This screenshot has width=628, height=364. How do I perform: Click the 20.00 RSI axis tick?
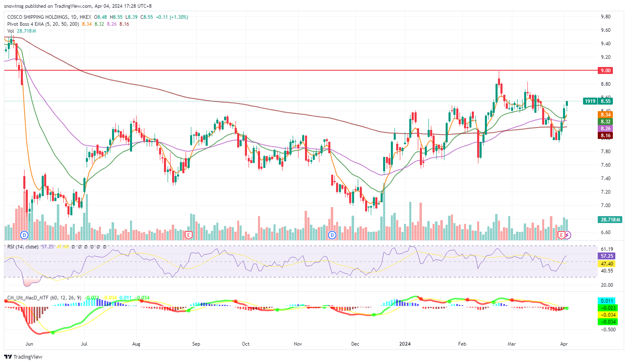[x=607, y=285]
